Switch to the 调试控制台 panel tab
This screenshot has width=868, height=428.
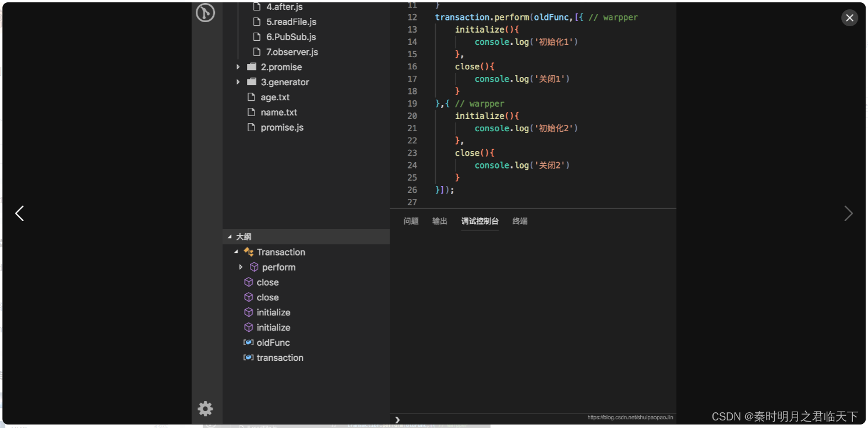click(480, 221)
